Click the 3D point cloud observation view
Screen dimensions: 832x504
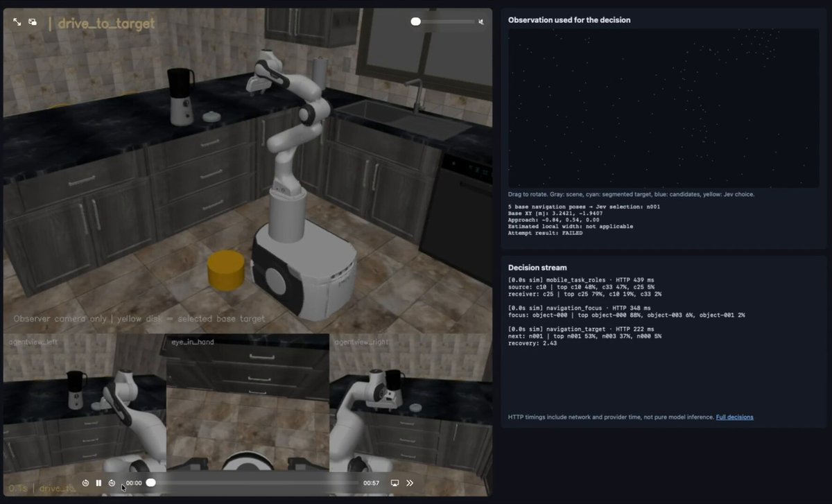click(664, 108)
